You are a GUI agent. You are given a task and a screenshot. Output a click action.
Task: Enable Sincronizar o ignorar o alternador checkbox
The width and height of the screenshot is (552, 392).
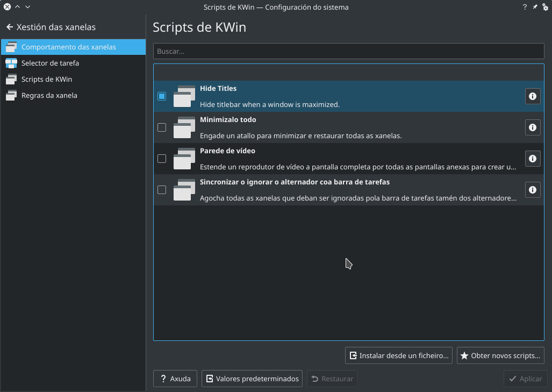tap(162, 190)
